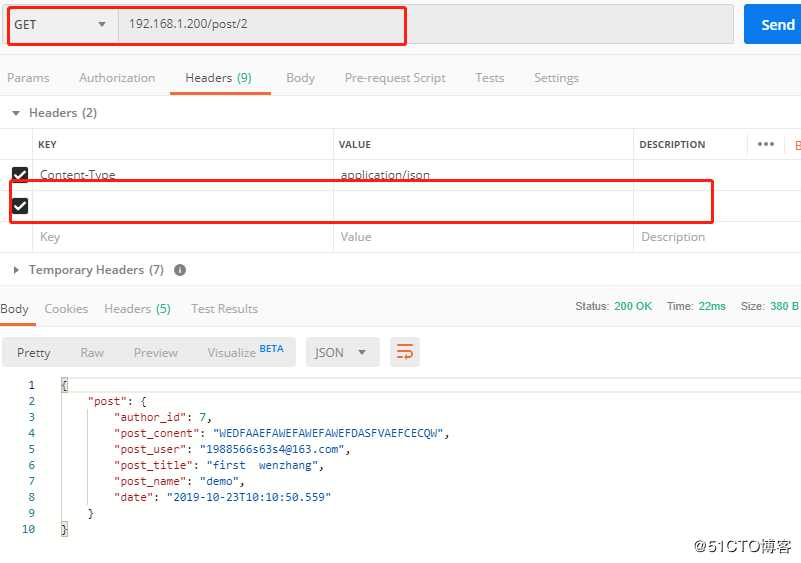Image resolution: width=801 pixels, height=563 pixels.
Task: Click the new header Description input
Action: click(717, 237)
